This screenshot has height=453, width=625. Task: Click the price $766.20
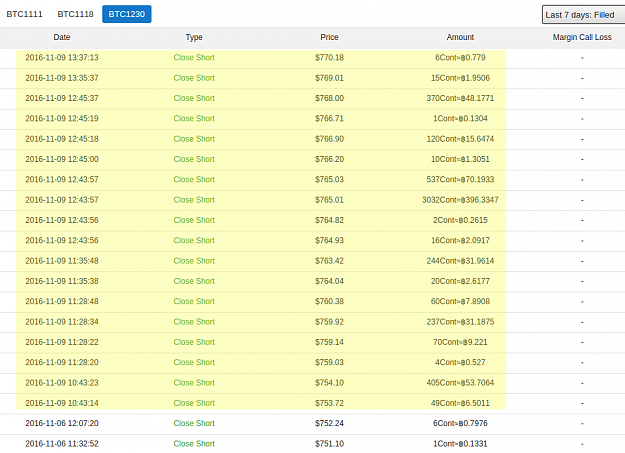click(x=329, y=159)
